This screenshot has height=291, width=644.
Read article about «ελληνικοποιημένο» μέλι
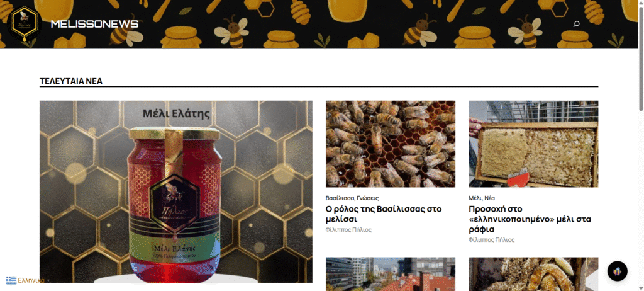[530, 219]
